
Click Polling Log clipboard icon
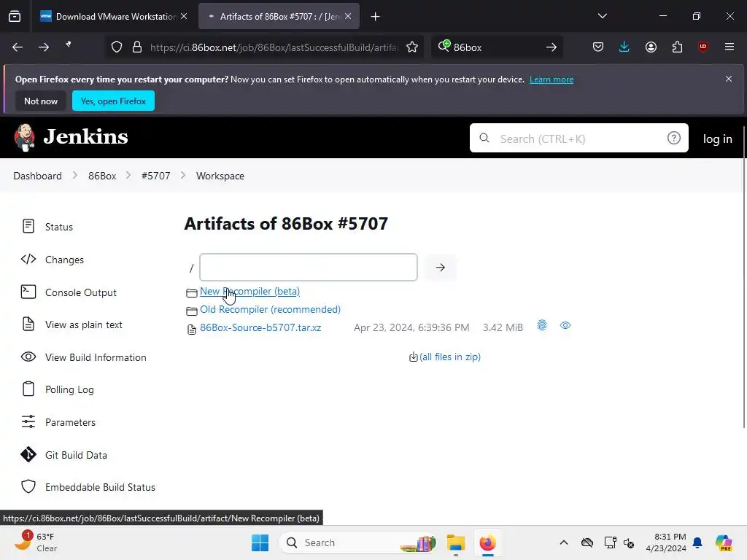tap(28, 389)
